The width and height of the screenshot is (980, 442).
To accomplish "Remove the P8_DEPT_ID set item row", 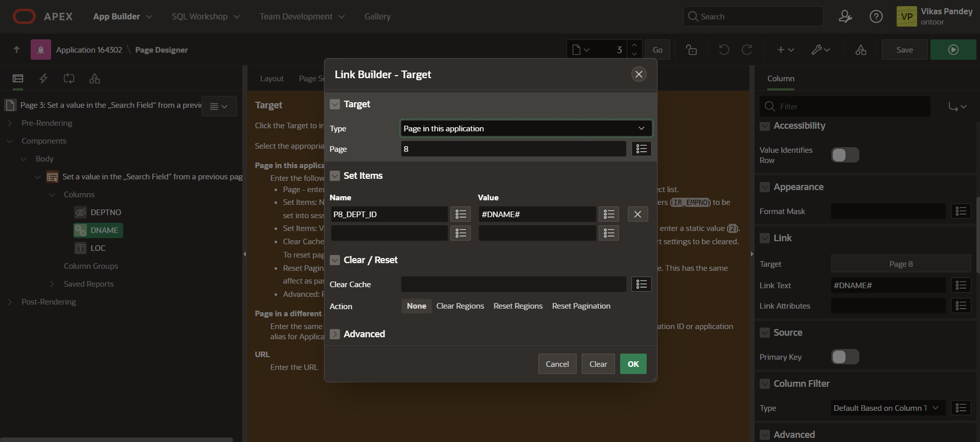I will point(637,214).
